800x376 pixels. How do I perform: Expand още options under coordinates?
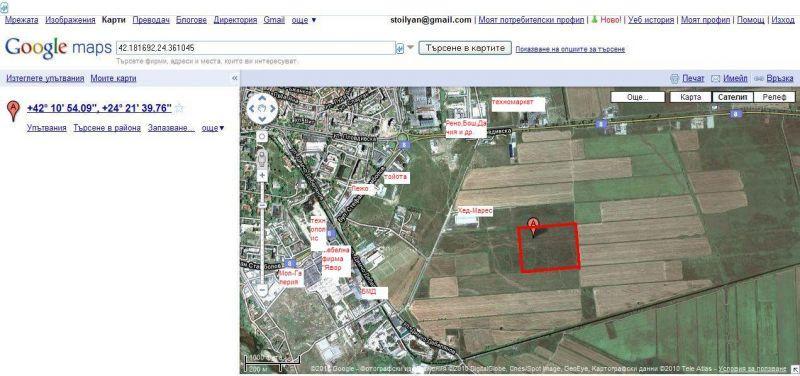coord(213,128)
